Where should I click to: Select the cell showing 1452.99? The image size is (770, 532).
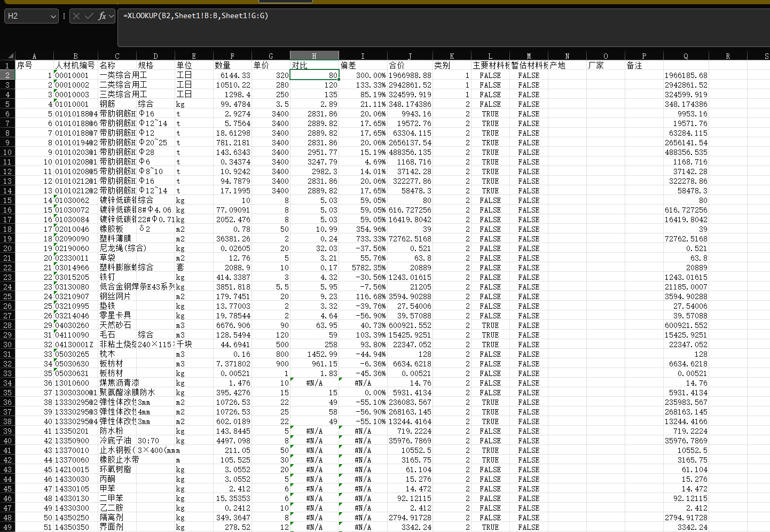pos(315,354)
